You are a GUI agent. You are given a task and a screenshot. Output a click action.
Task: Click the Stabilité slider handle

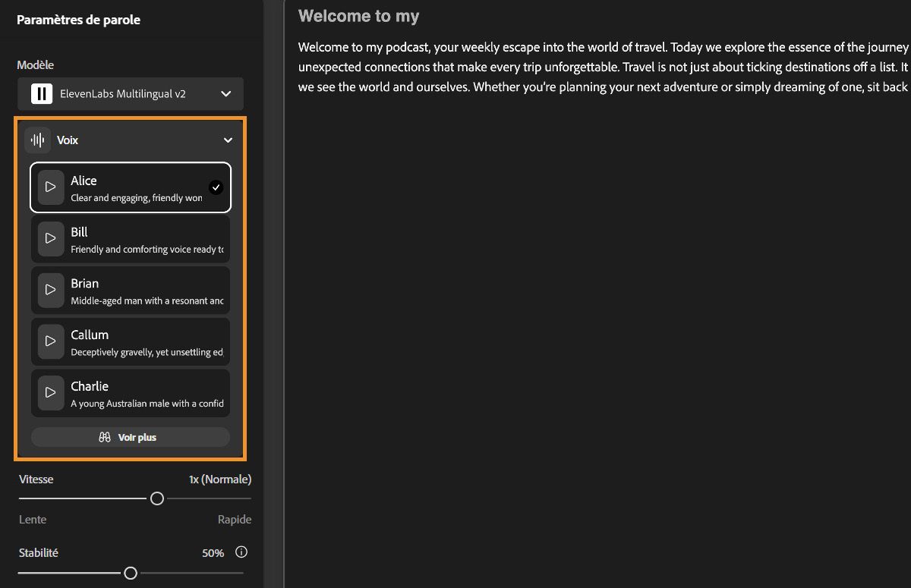pos(131,573)
